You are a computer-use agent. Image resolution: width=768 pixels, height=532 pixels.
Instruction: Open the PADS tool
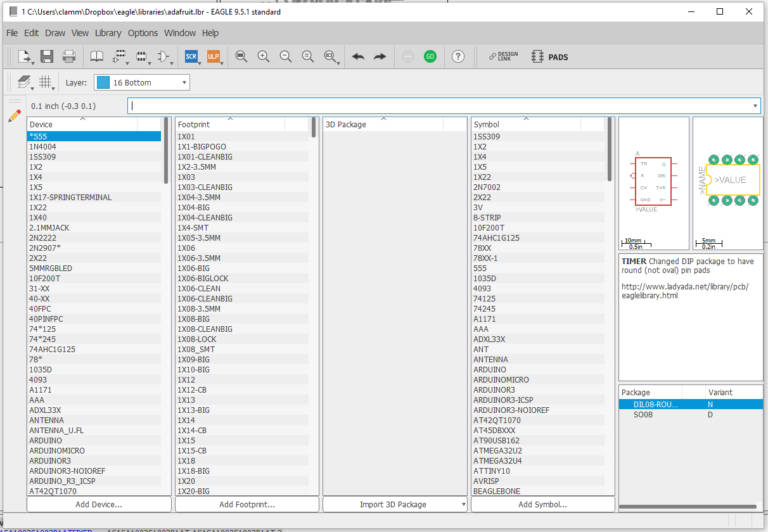pos(550,56)
